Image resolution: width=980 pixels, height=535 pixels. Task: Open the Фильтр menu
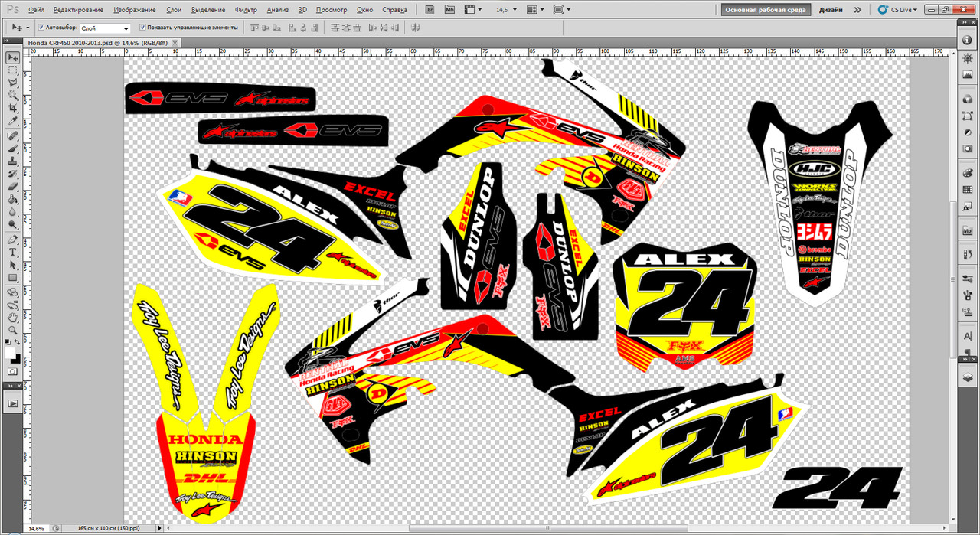pos(246,10)
